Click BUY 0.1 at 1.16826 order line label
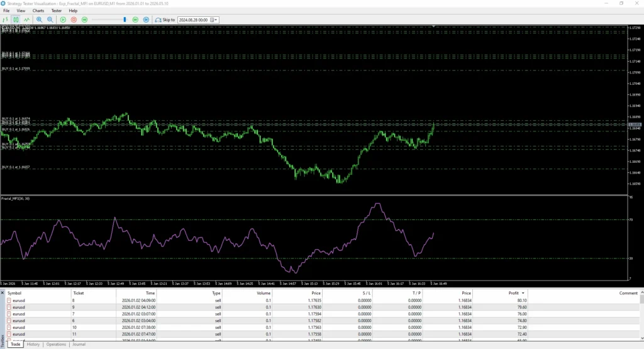The height and width of the screenshot is (349, 644). tap(16, 130)
